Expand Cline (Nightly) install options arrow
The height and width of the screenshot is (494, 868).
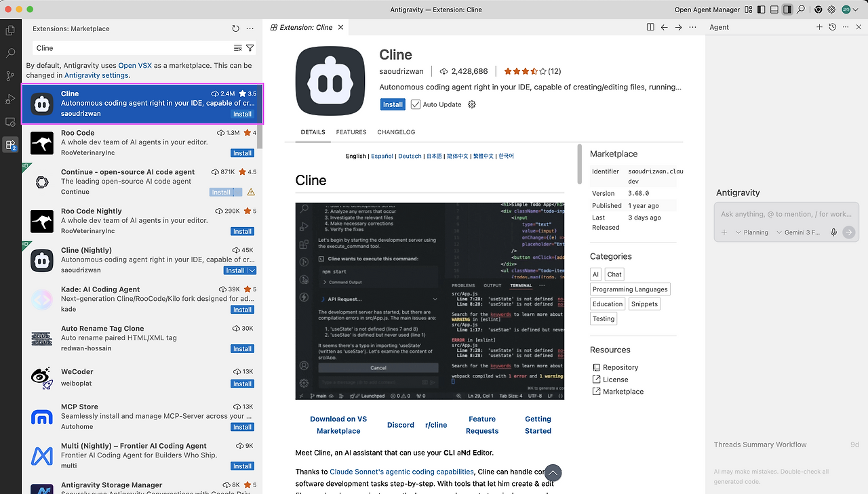click(252, 270)
